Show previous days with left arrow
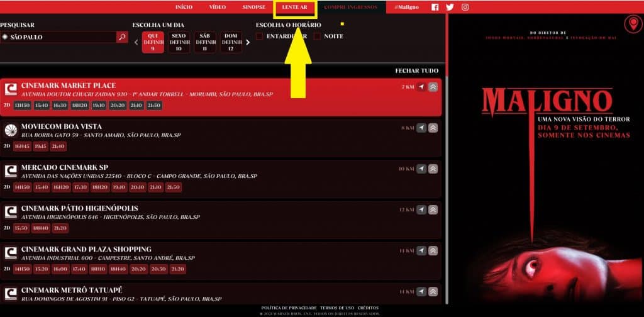This screenshot has height=317, width=644. (x=136, y=42)
